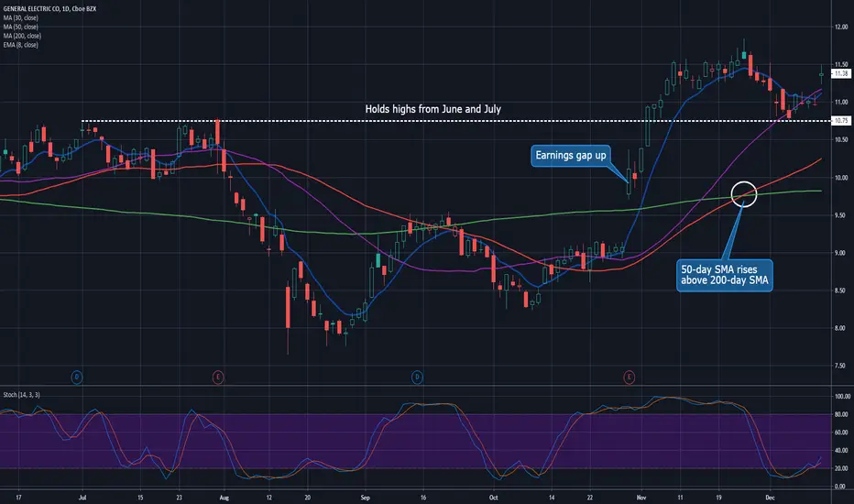The image size is (854, 504).
Task: Select the '50-day SMA rises above 200-day SMA' callout
Action: tap(725, 275)
